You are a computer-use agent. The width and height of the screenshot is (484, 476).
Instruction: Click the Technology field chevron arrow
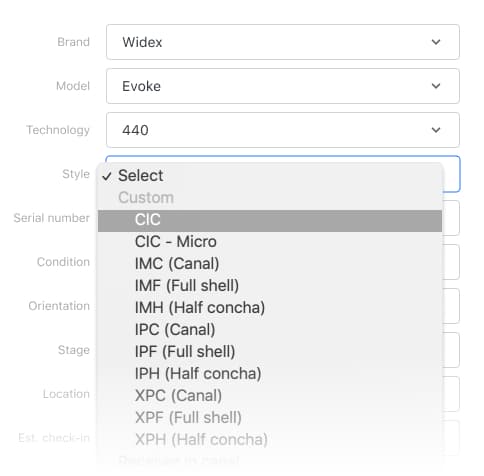pos(436,130)
